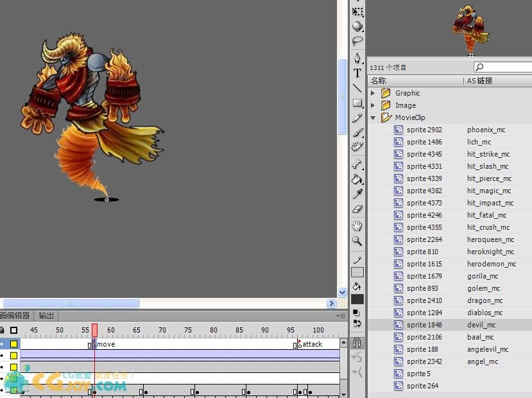
Task: Click the movie clip icon of sprite 1848
Action: point(399,325)
